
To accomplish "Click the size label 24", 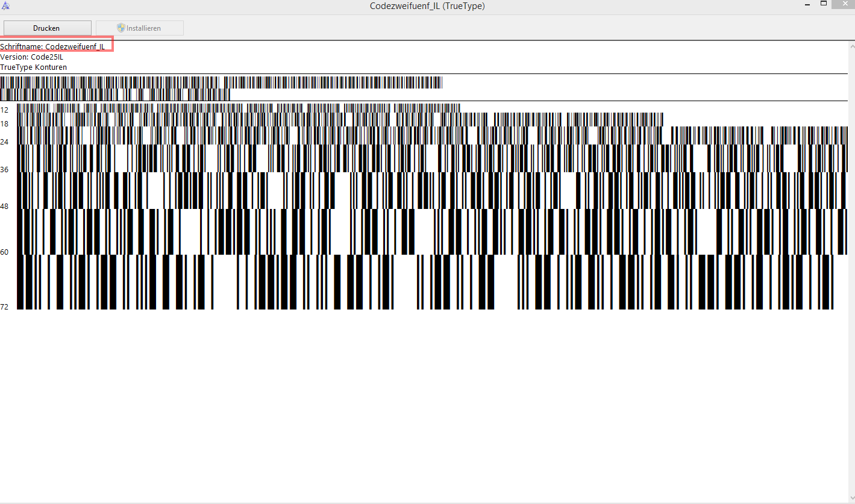I will (4, 142).
